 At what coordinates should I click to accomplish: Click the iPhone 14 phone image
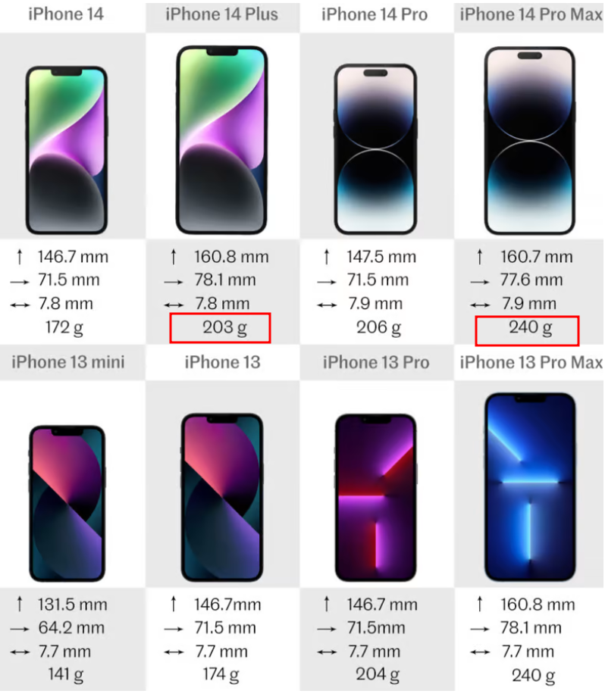67,150
